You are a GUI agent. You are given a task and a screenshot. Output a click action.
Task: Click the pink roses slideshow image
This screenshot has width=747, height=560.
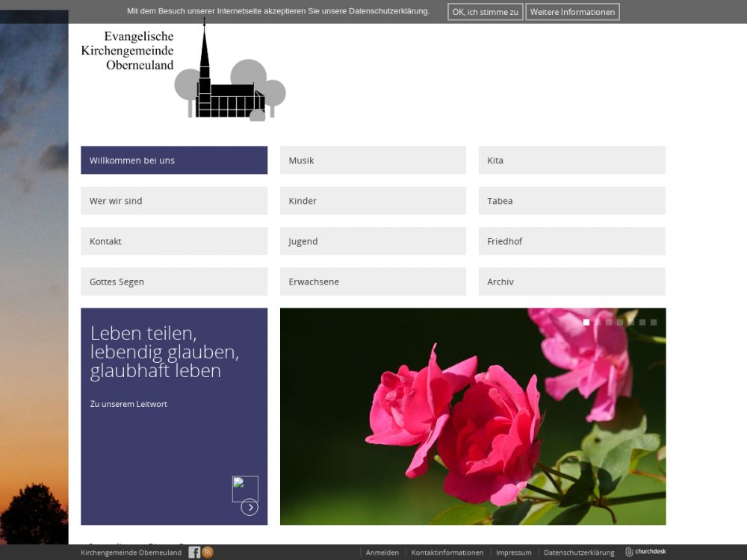pos(473,426)
